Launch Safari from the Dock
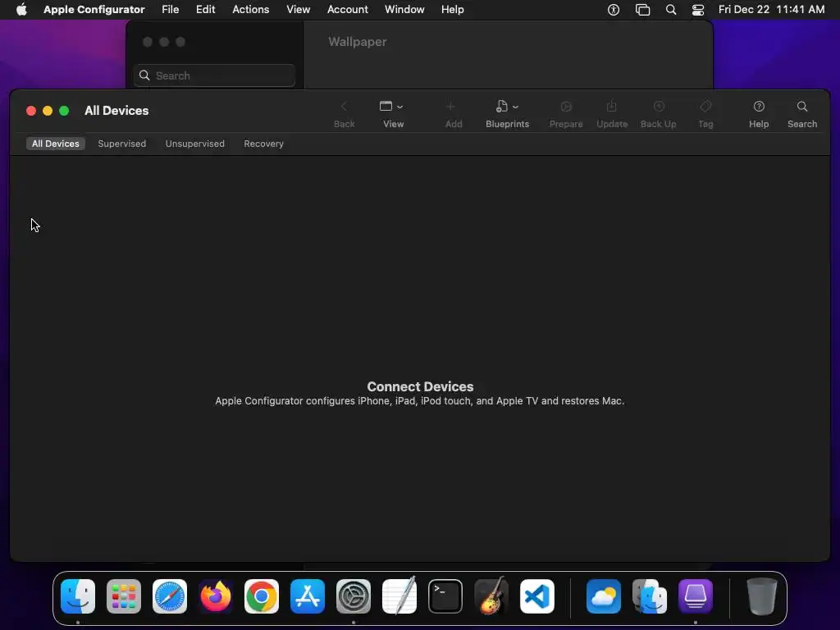Screen dimensions: 840x630 pyautogui.click(x=170, y=596)
